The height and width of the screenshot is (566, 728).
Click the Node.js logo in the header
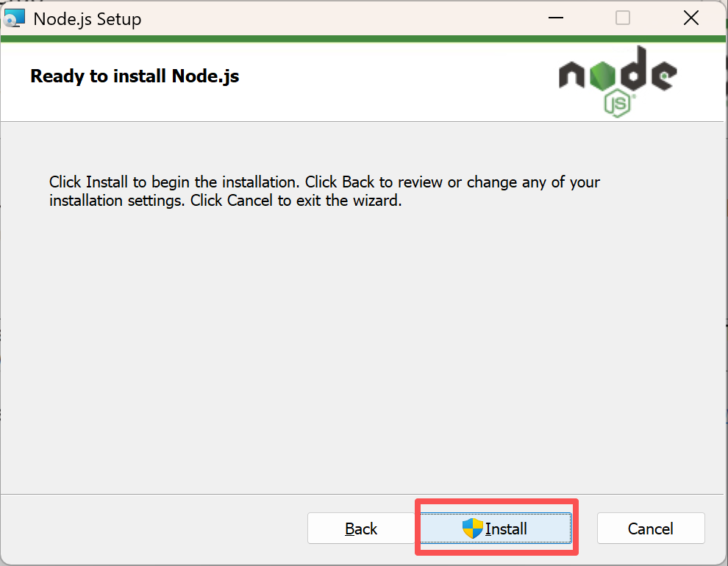pyautogui.click(x=618, y=81)
